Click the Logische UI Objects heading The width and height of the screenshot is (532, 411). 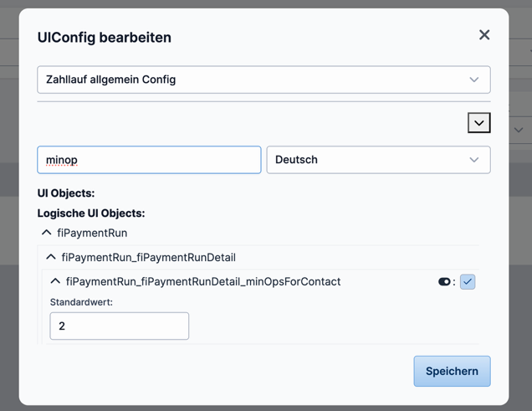click(x=91, y=213)
